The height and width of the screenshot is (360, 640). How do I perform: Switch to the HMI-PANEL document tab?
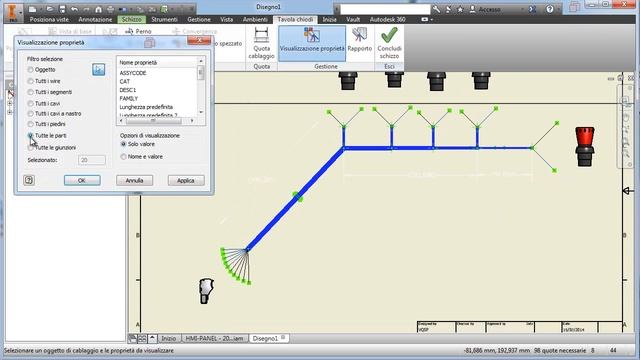click(x=214, y=339)
